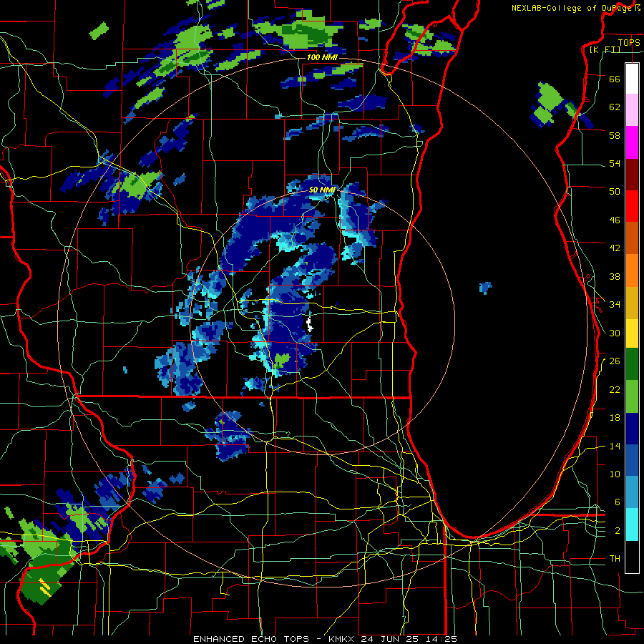
Task: Click the small white echo near the radar site
Action: pyautogui.click(x=310, y=323)
